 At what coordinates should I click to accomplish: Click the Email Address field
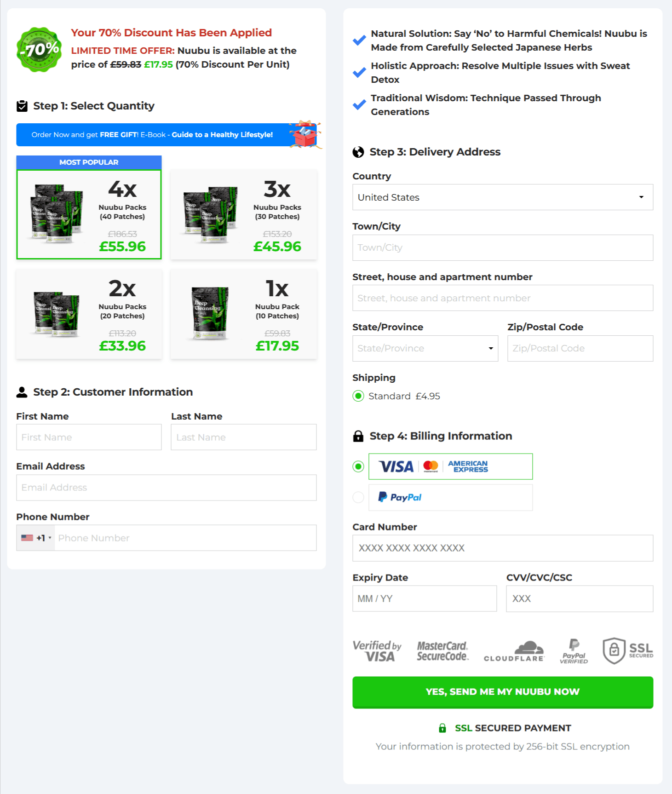pyautogui.click(x=167, y=488)
